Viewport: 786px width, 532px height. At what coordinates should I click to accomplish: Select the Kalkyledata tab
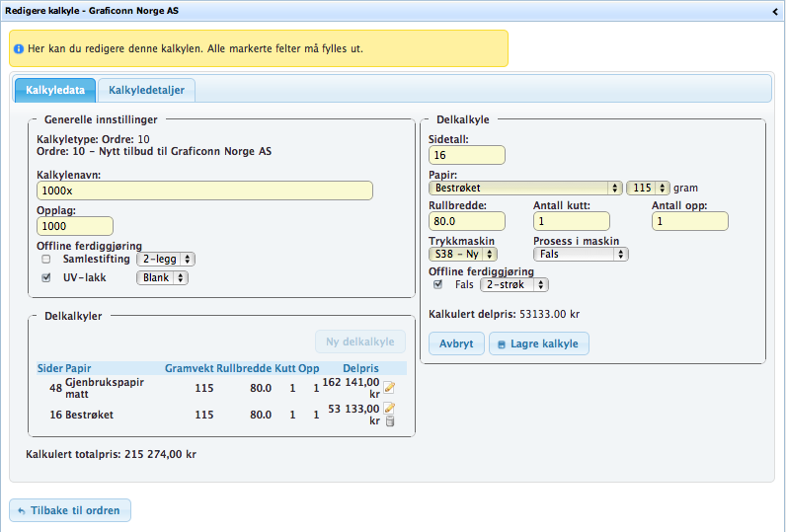pyautogui.click(x=55, y=91)
